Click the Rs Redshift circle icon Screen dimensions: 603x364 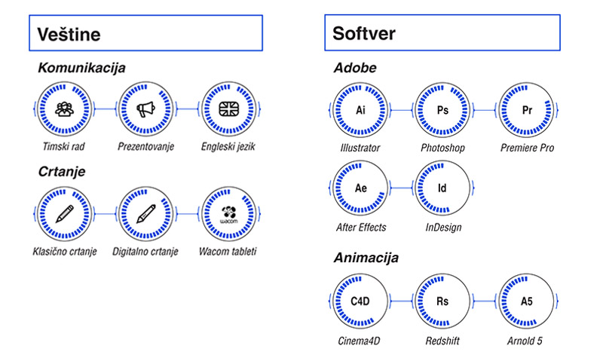point(442,301)
